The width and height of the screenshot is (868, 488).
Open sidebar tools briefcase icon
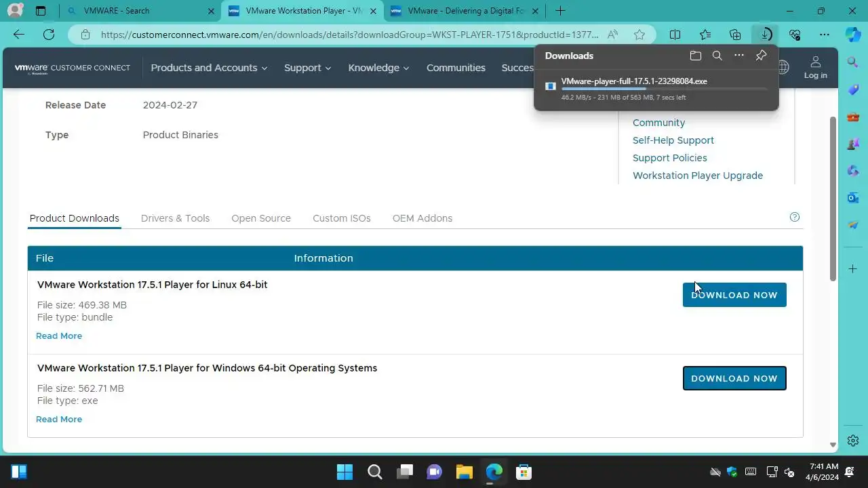pyautogui.click(x=853, y=117)
